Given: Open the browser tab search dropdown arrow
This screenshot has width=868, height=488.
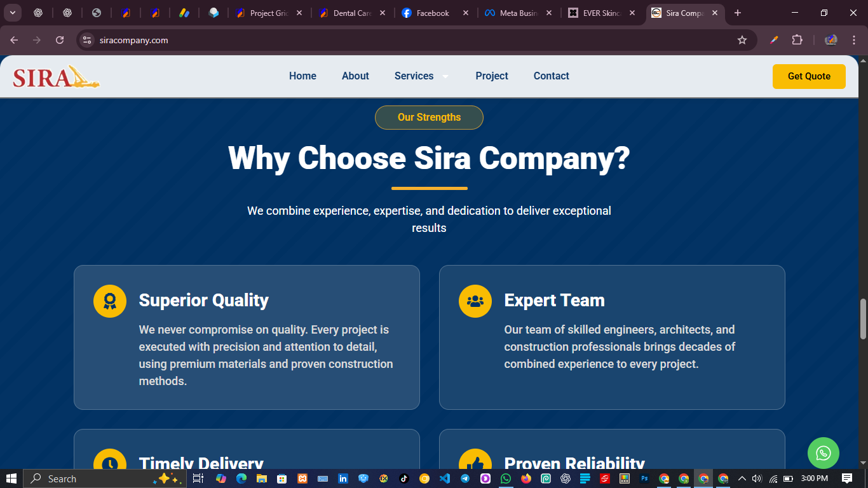Looking at the screenshot, I should coord(12,12).
